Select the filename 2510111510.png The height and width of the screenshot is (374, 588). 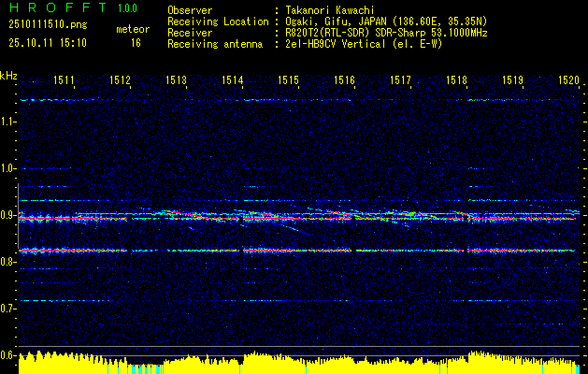[48, 24]
